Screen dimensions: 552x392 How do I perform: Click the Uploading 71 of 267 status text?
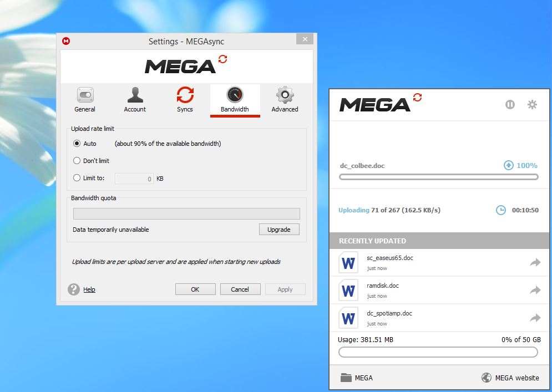pos(389,211)
